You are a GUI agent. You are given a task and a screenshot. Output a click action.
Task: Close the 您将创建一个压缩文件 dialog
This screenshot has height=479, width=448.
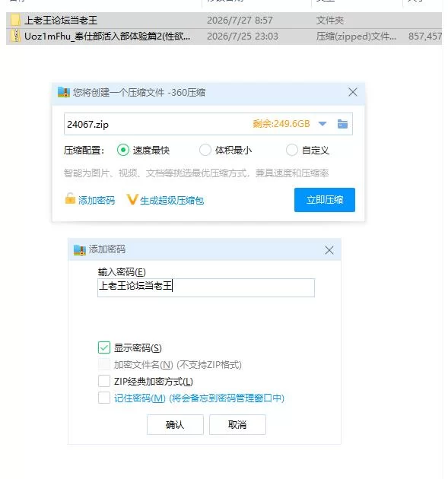click(x=353, y=92)
